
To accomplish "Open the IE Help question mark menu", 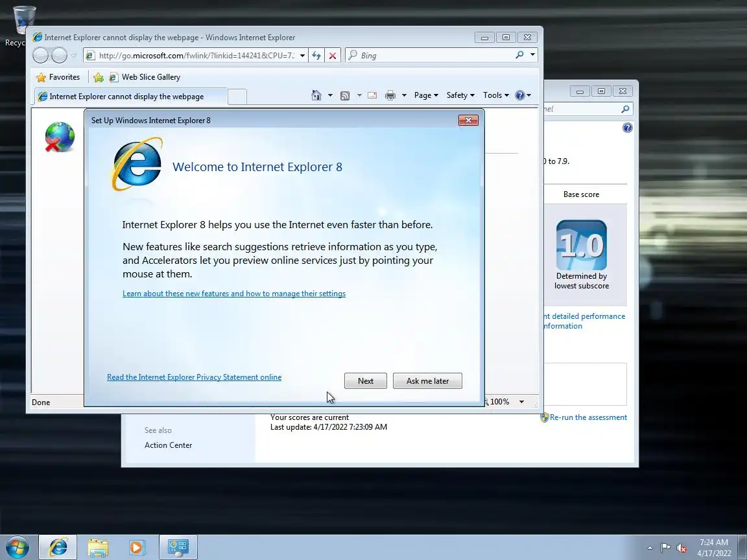I will 523,95.
